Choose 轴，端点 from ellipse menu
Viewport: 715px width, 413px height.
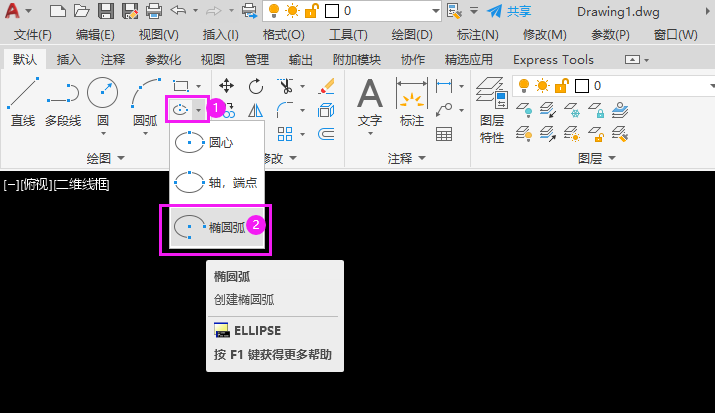click(x=217, y=183)
